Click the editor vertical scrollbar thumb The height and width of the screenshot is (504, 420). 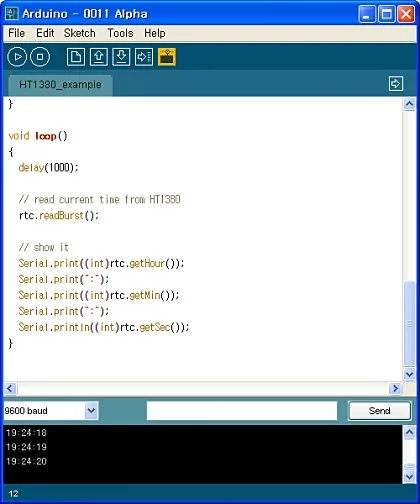409,324
